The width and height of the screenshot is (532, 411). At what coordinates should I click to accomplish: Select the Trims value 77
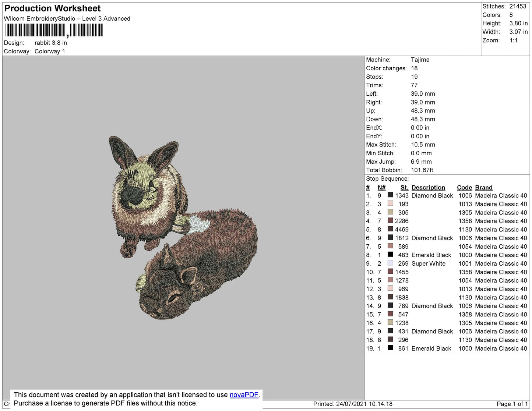click(414, 85)
